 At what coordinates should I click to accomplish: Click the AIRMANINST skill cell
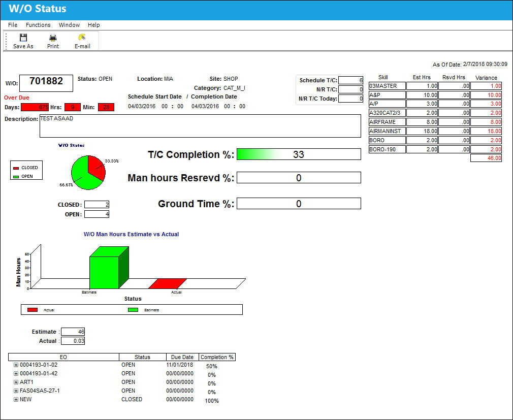387,131
